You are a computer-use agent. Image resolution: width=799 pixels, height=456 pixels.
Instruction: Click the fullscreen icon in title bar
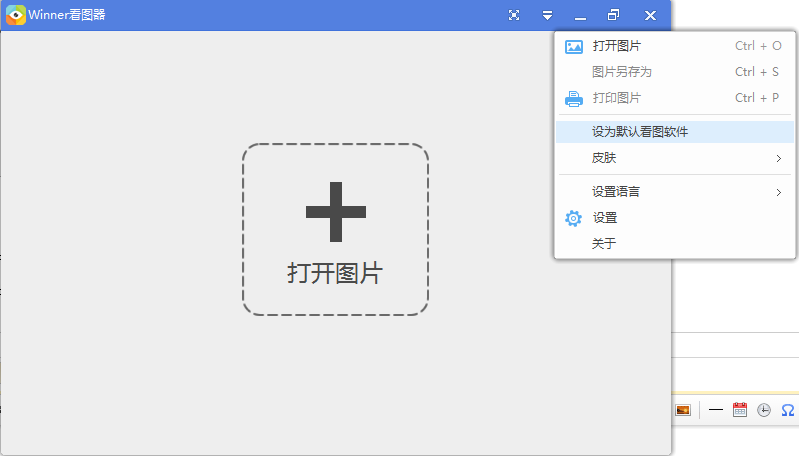click(x=514, y=15)
